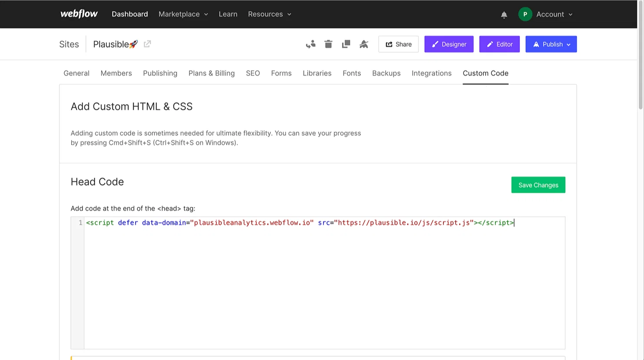This screenshot has width=644, height=360.
Task: Click the plausible.io script URL string
Action: coord(404,223)
